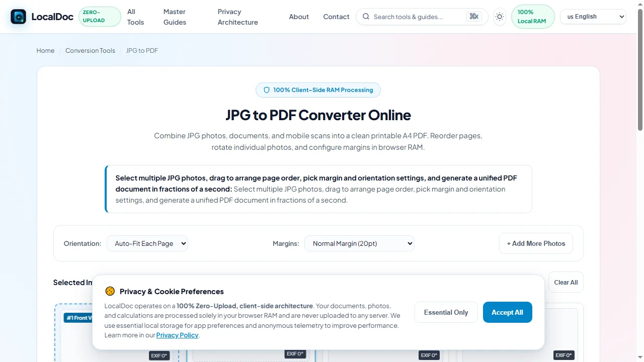Click the JPG to PDF breadcrumb text

tap(142, 51)
